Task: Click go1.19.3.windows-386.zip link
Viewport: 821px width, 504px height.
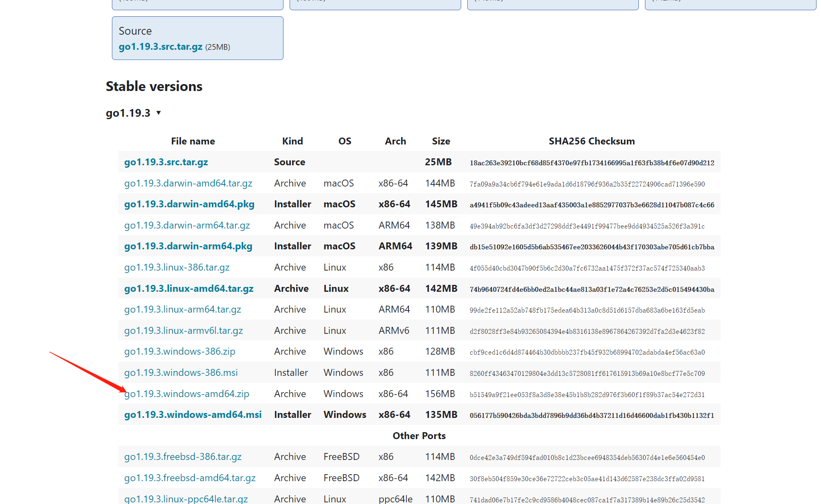Action: click(179, 351)
